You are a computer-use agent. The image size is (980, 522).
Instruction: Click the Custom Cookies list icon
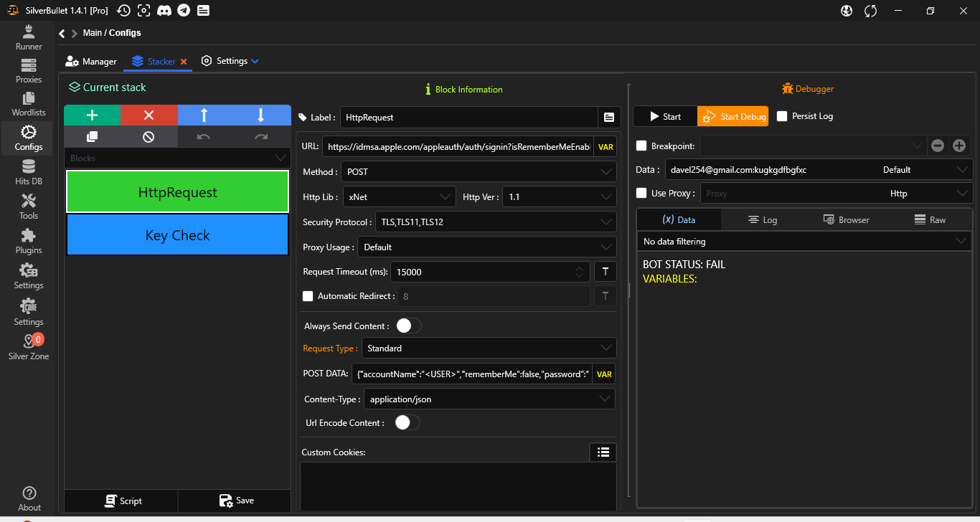point(603,452)
